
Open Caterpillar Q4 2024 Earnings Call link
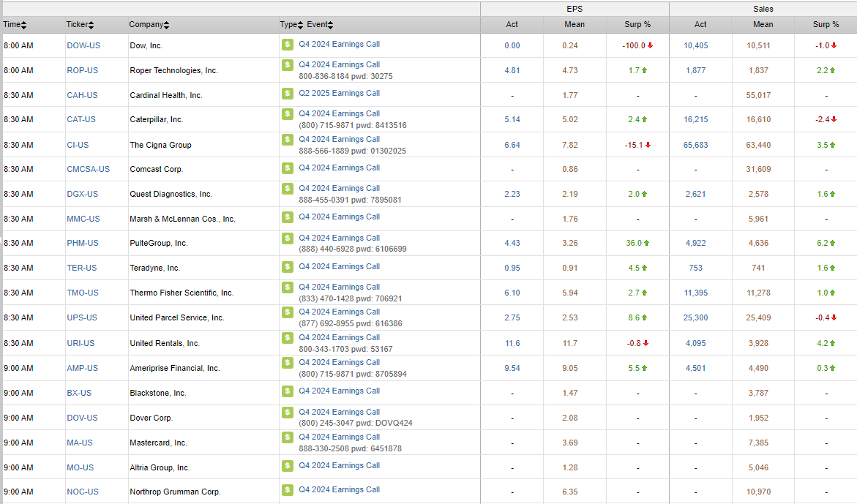pyautogui.click(x=340, y=113)
